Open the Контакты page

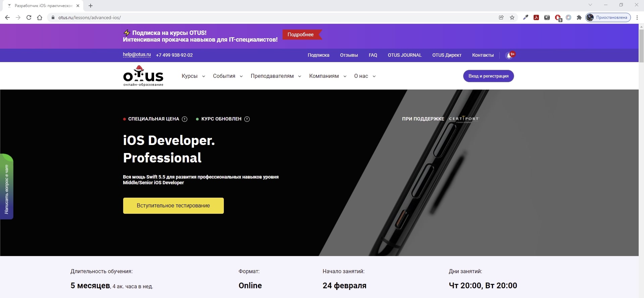point(483,55)
